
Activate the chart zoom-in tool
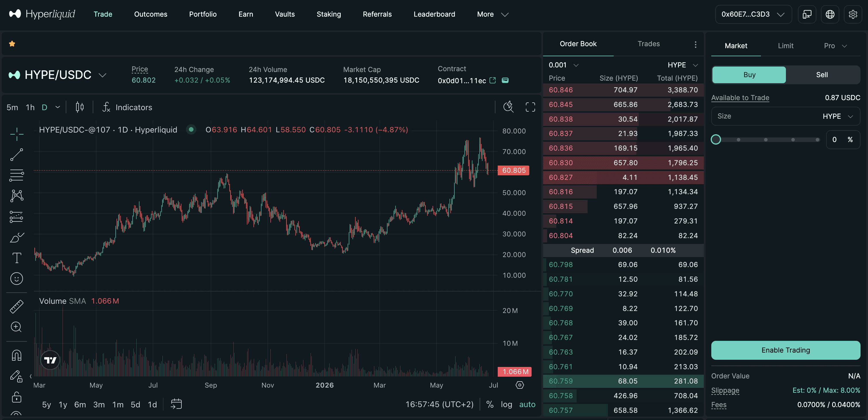point(17,327)
